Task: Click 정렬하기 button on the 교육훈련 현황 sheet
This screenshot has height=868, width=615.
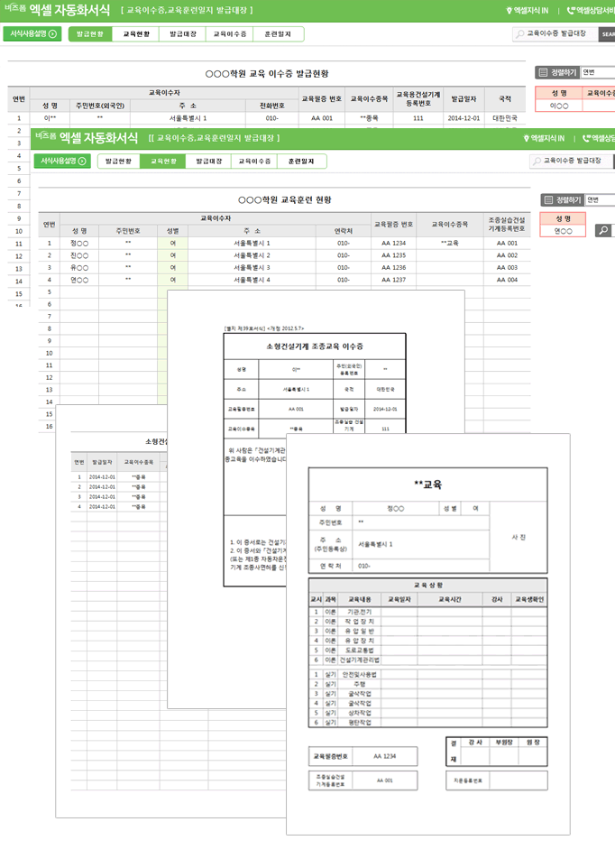Action: (562, 199)
